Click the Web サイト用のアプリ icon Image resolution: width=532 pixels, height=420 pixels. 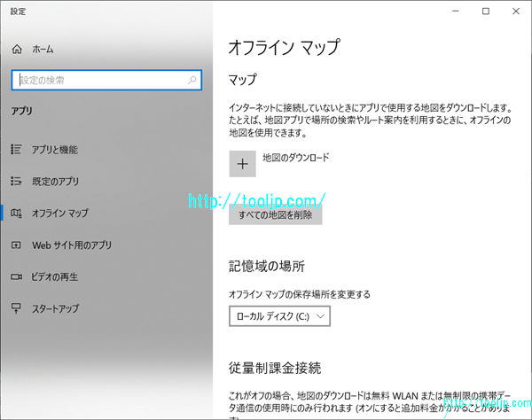(16, 245)
